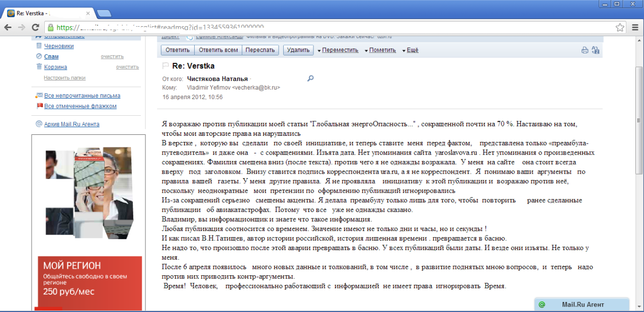Close the Re: Verstka browser tab

(89, 13)
